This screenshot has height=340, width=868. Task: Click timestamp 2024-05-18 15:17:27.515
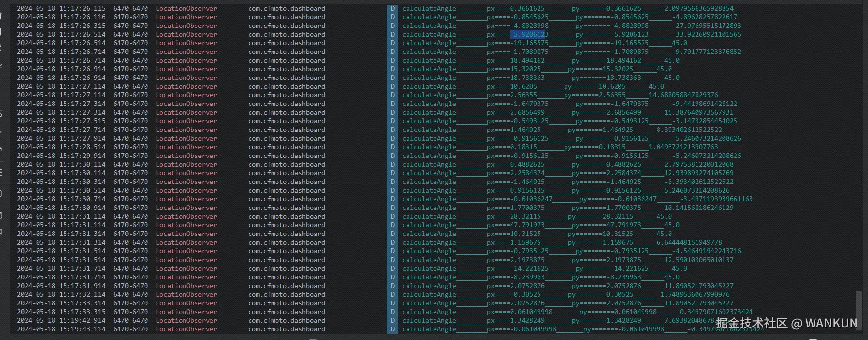click(x=61, y=121)
